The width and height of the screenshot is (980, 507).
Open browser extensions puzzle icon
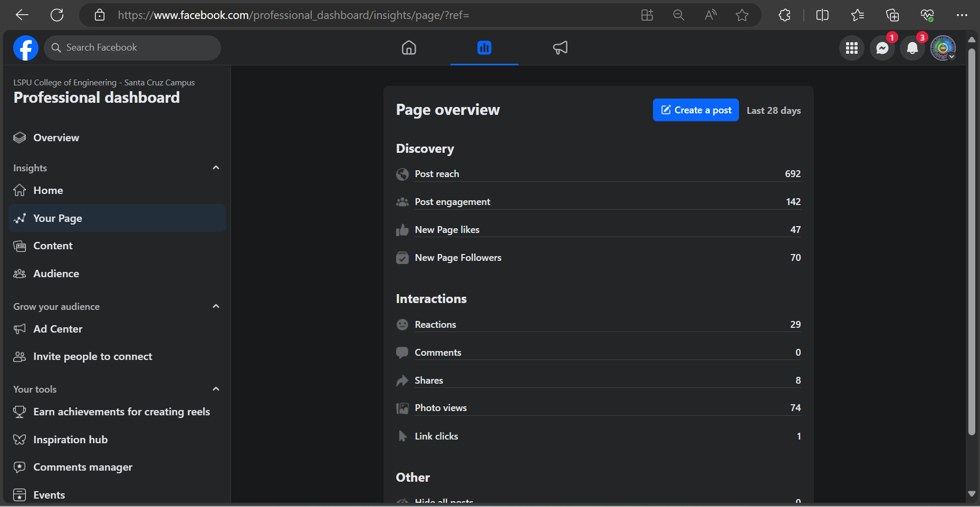784,15
